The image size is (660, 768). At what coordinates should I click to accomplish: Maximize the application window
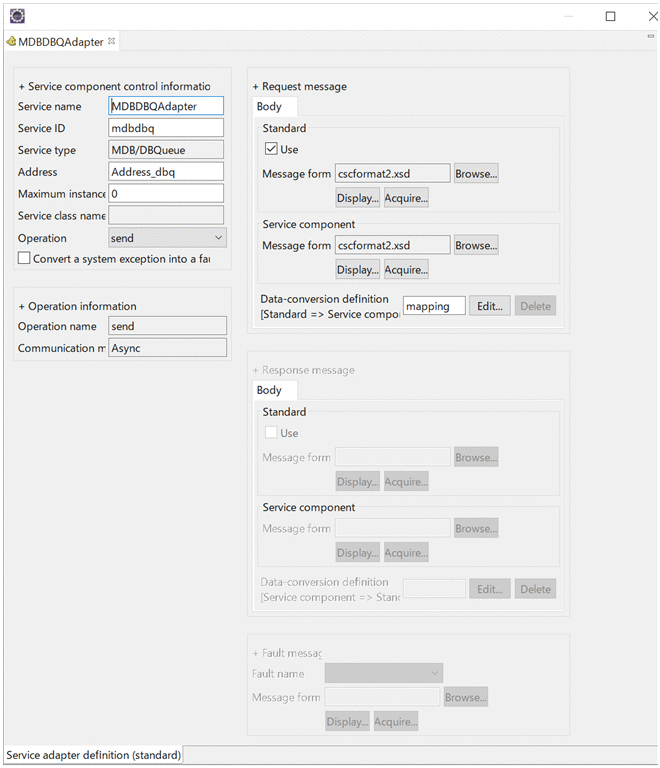[611, 16]
